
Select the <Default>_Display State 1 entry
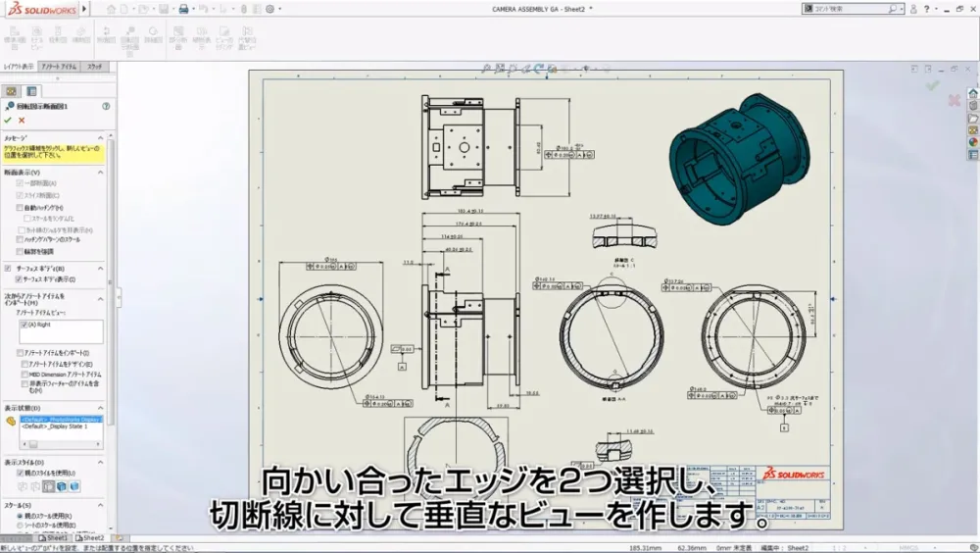coord(54,426)
